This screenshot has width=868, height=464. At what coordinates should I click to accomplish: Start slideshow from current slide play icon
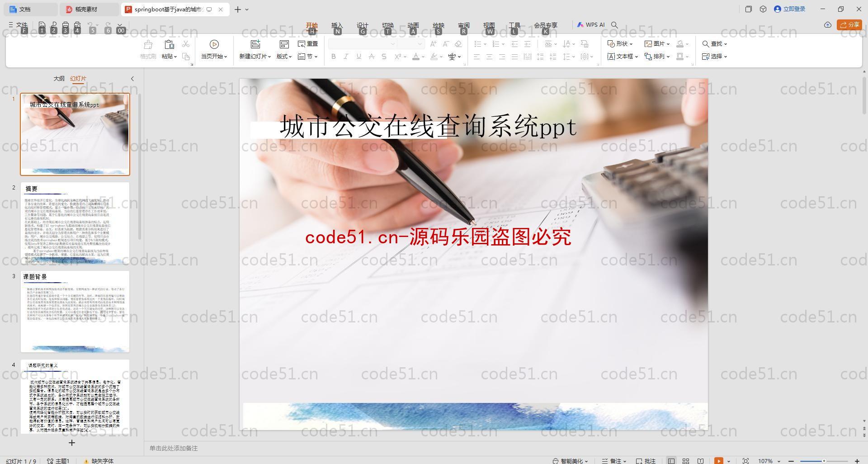(214, 44)
